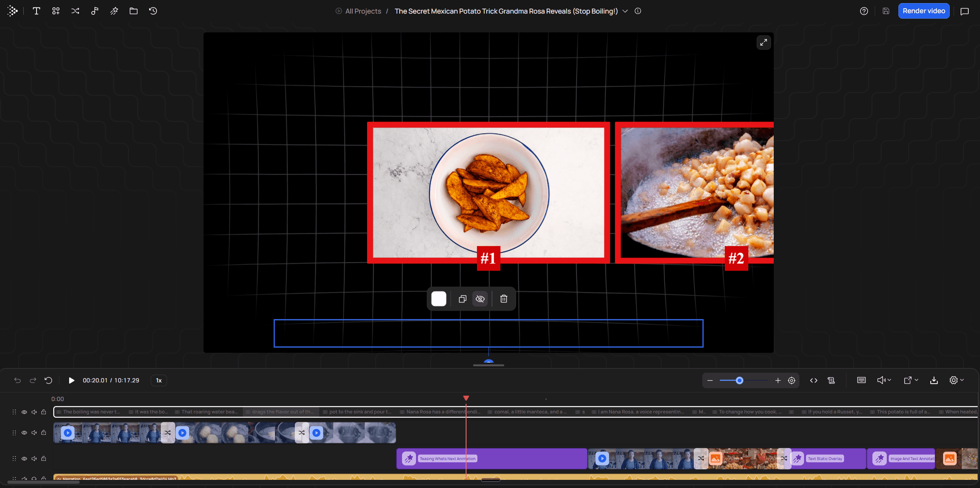The width and height of the screenshot is (980, 488).
Task: Click the help question mark icon
Action: point(864,11)
